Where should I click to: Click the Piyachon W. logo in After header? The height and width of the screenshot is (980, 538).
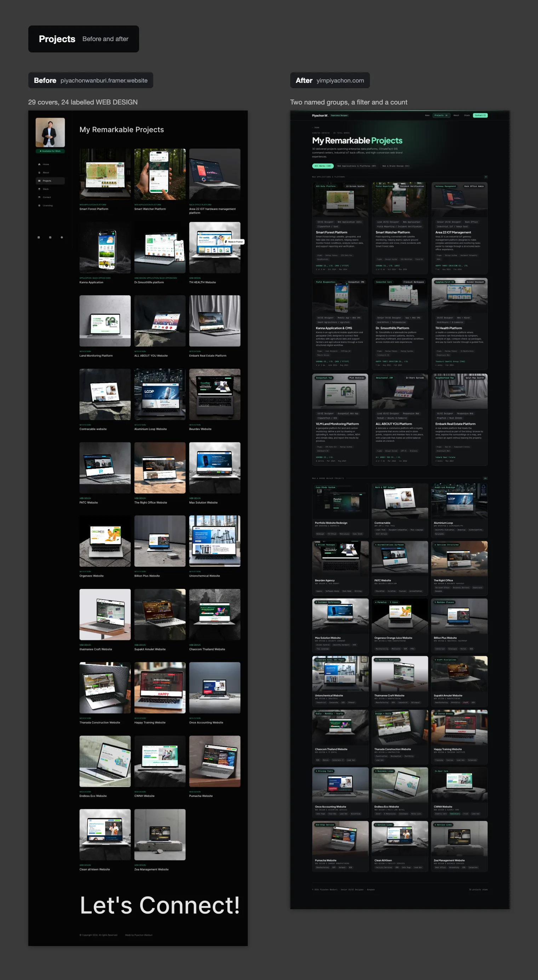(x=320, y=115)
